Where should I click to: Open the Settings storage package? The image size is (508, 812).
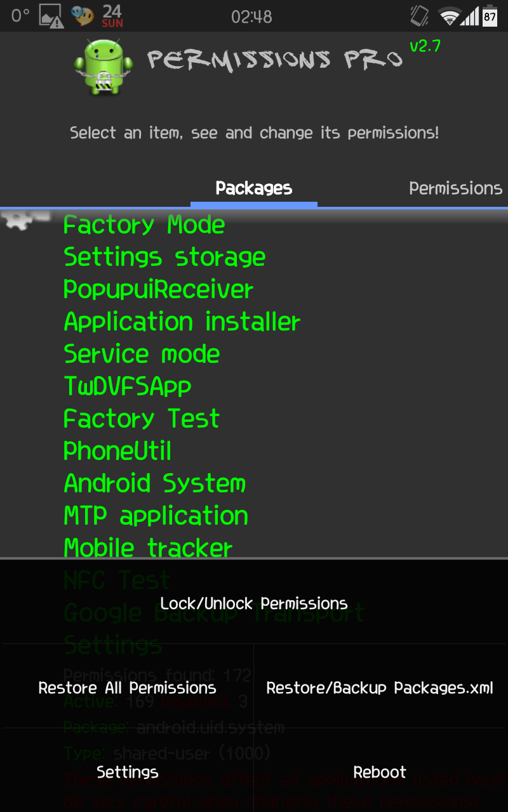coord(164,258)
